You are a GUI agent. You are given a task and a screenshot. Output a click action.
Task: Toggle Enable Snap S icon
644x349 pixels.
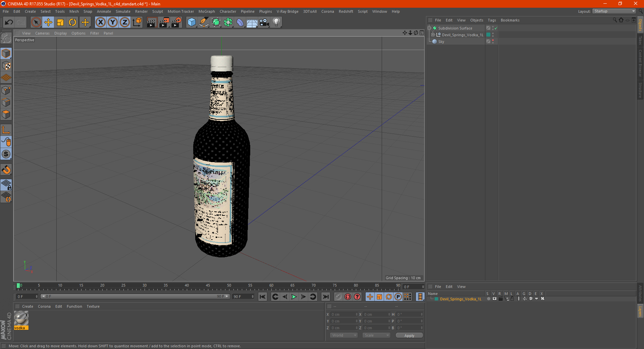click(6, 154)
